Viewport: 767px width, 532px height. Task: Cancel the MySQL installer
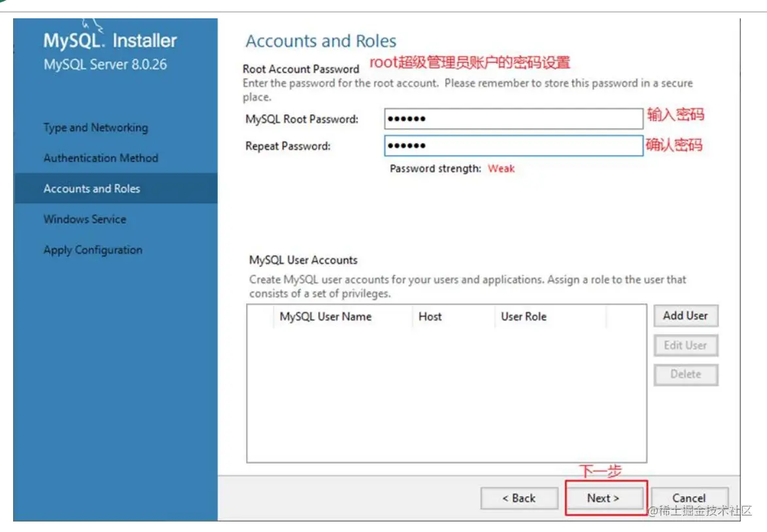689,498
